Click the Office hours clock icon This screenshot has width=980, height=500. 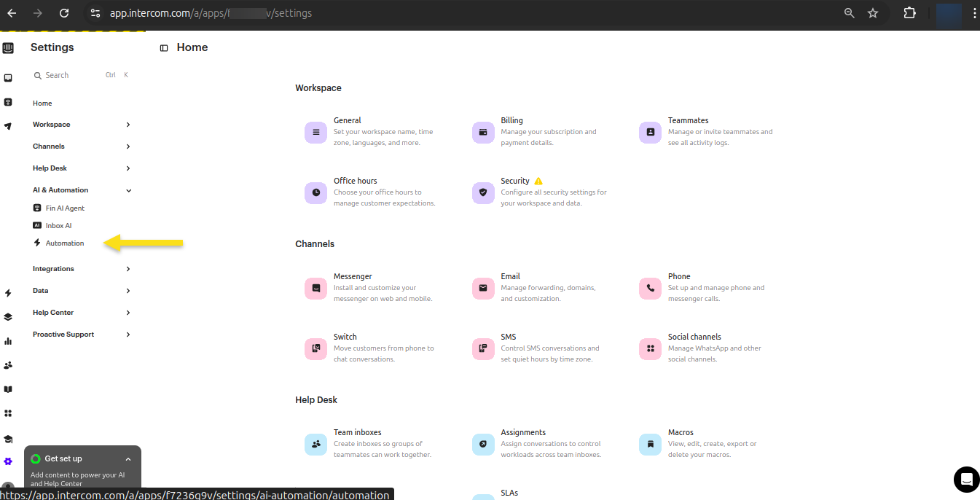(315, 193)
